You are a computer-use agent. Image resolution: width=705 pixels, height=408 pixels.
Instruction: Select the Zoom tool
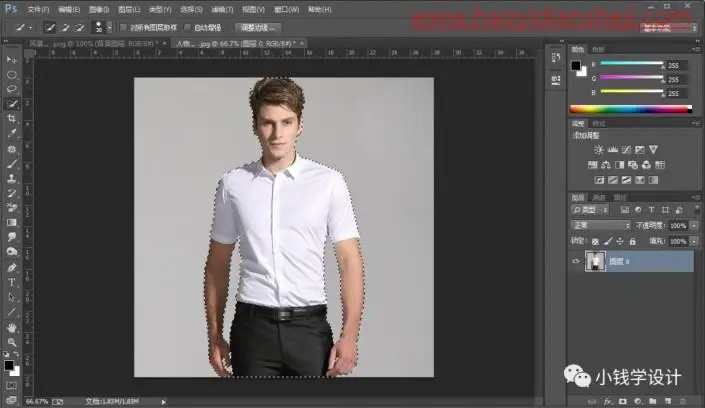tap(12, 342)
